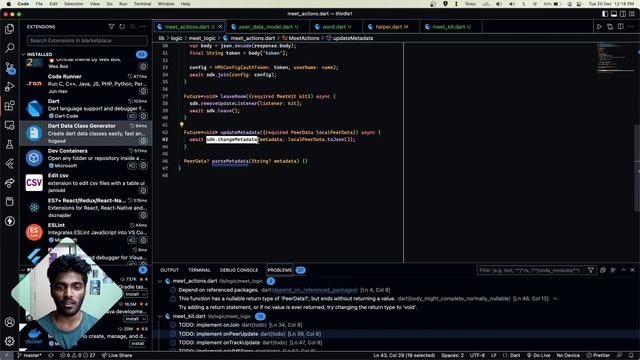Viewport: 640px width, 360px height.
Task: Open the View menu in menu bar
Action: [95, 4]
